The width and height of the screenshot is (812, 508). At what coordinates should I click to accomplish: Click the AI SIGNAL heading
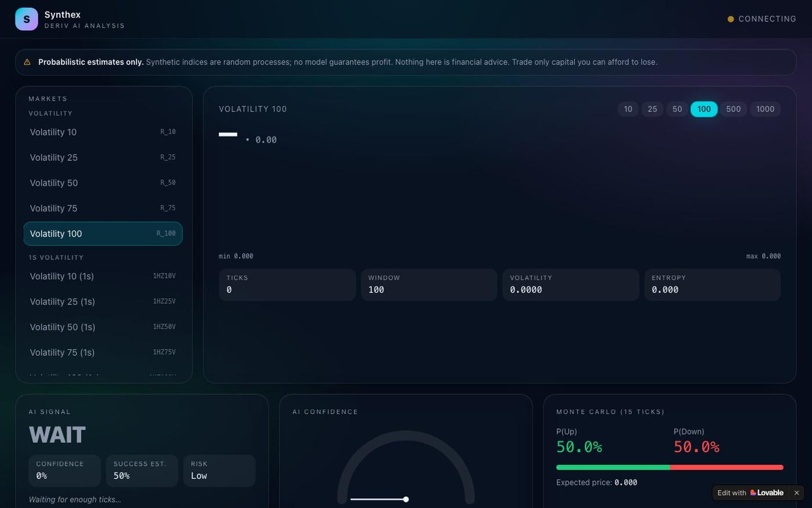[x=50, y=412]
